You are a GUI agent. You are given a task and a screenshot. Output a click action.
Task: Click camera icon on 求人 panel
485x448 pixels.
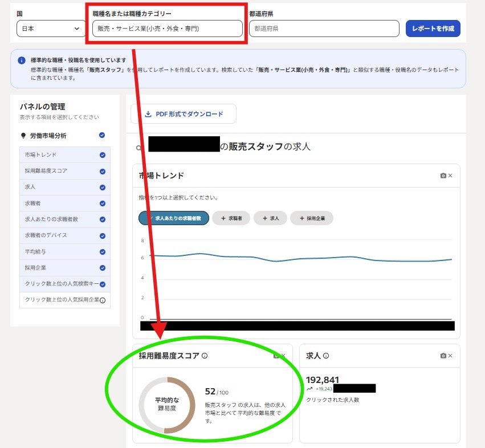coord(443,356)
